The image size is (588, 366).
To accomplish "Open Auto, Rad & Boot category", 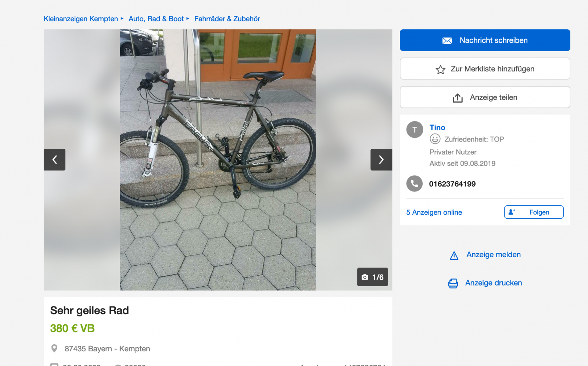I will 156,19.
